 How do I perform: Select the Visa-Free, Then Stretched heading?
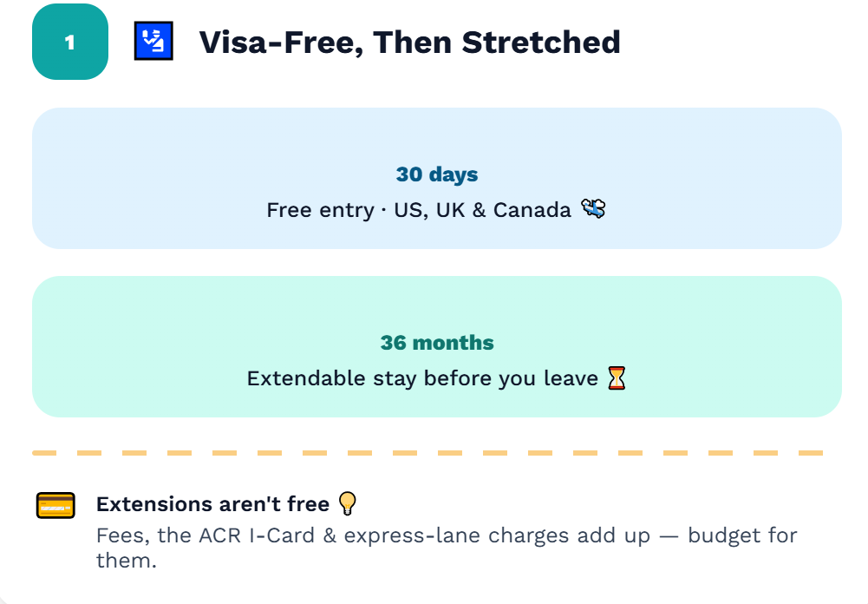(409, 43)
